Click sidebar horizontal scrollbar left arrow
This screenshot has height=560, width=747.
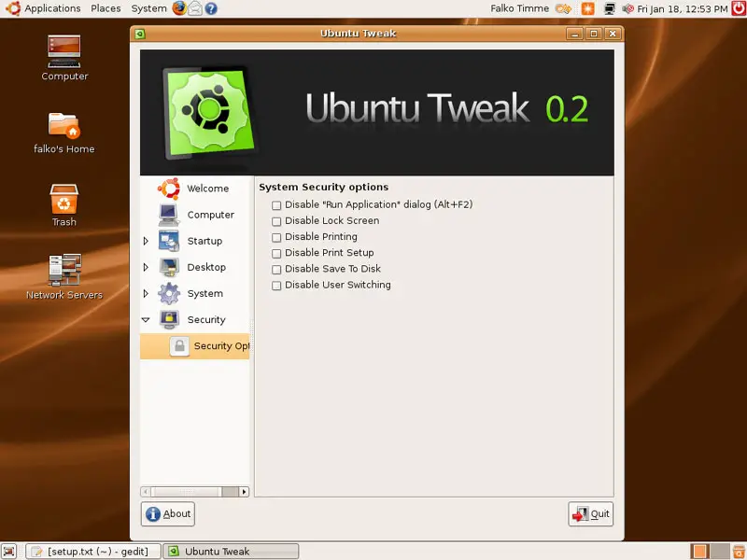[x=146, y=492]
